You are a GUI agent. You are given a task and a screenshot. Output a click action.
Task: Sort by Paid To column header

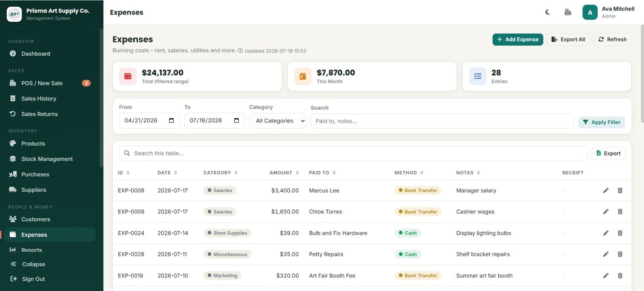[322, 173]
